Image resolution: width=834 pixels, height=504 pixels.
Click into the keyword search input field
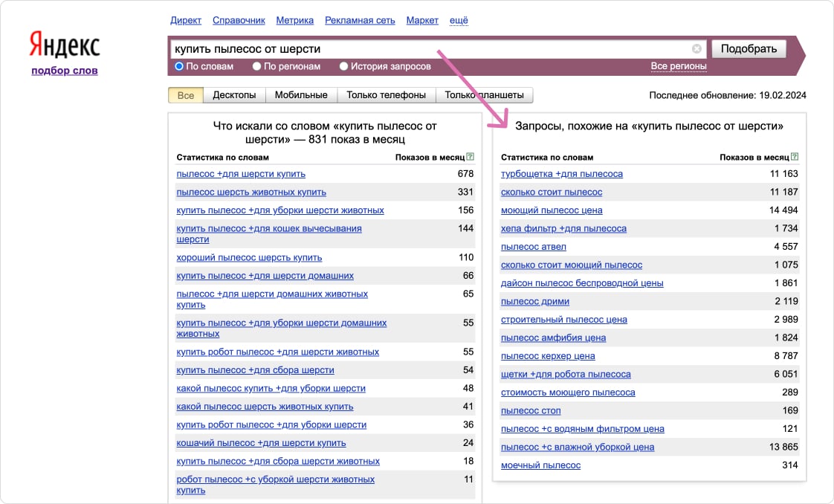click(431, 49)
